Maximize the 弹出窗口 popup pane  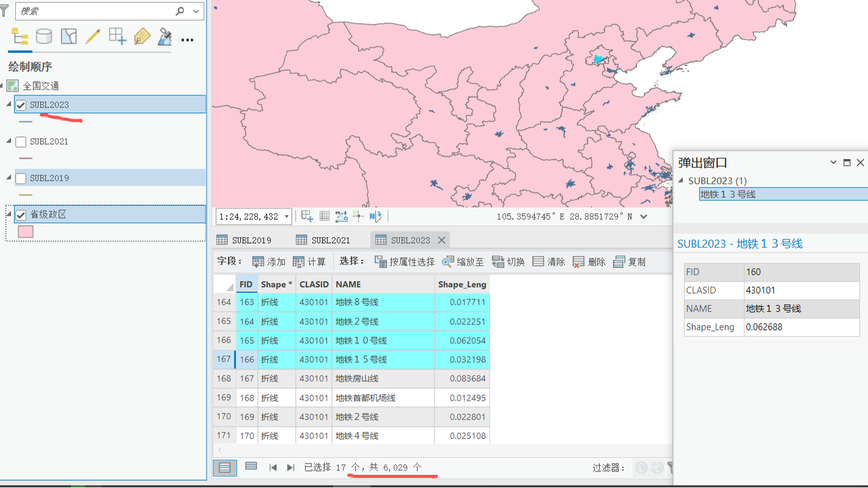click(847, 162)
